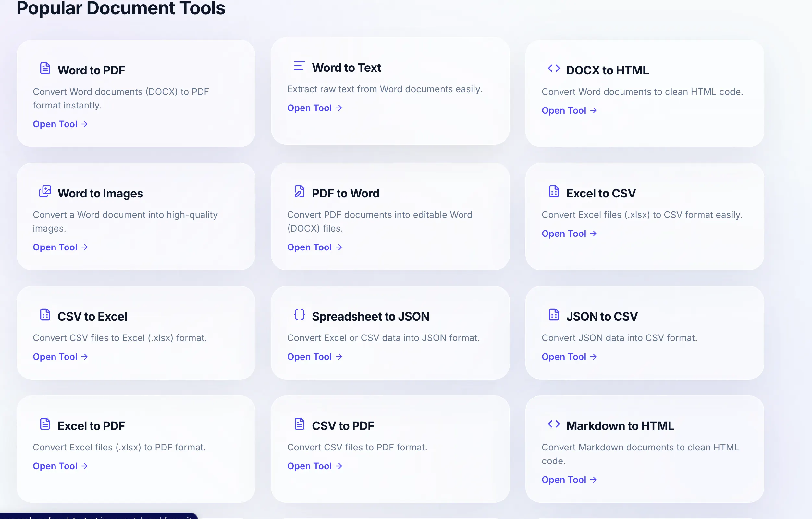Open Tool link under CSV to PDF
The width and height of the screenshot is (812, 519).
pos(314,466)
